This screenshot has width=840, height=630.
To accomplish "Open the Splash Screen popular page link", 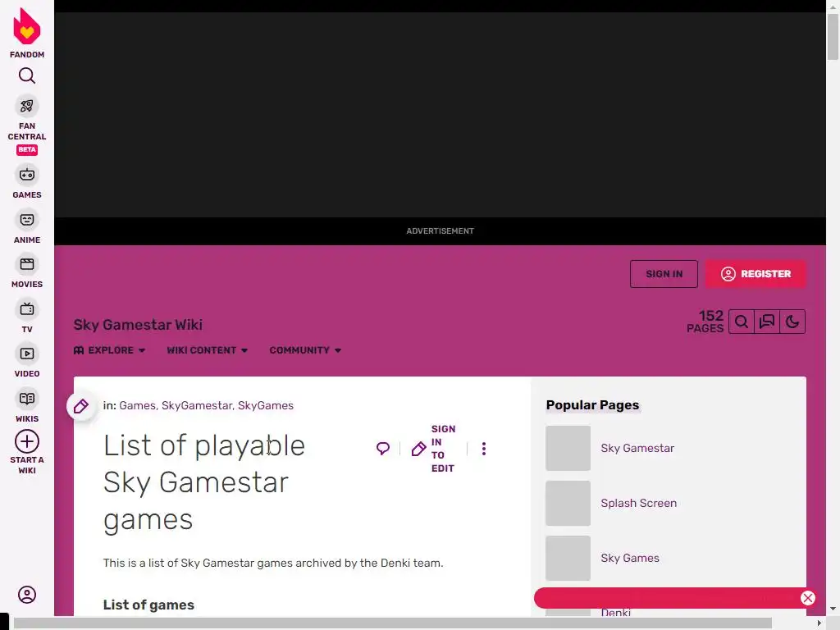I will coord(638,503).
